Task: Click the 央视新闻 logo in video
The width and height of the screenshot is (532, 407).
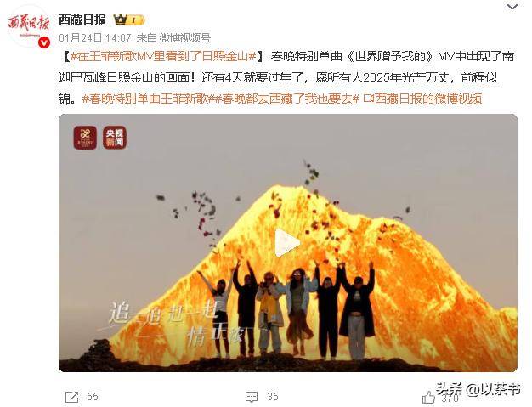Action: point(115,138)
